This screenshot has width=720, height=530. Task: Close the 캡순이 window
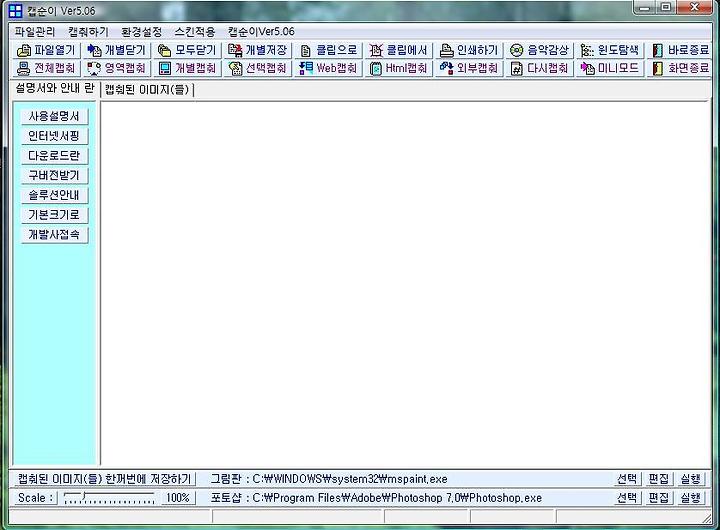(695, 7)
